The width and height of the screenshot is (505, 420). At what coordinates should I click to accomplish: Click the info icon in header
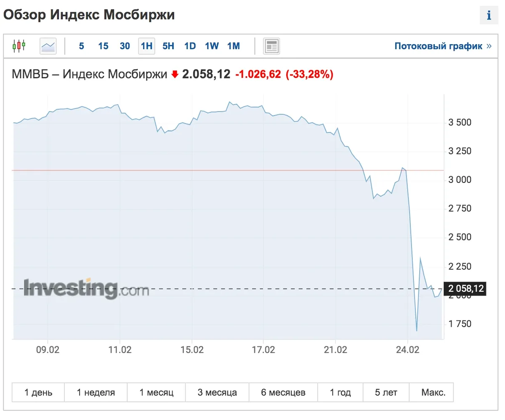point(489,16)
